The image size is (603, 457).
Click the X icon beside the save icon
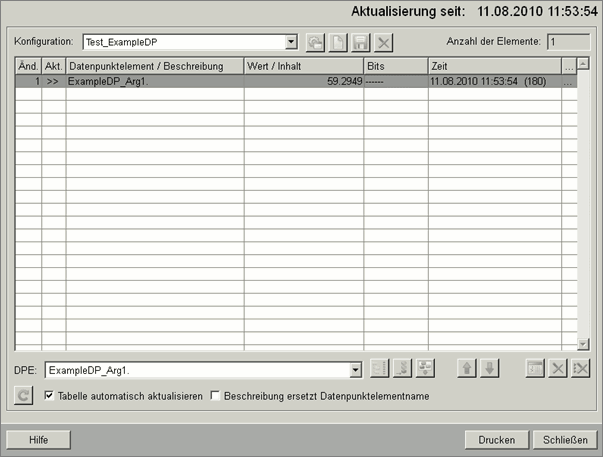[383, 42]
